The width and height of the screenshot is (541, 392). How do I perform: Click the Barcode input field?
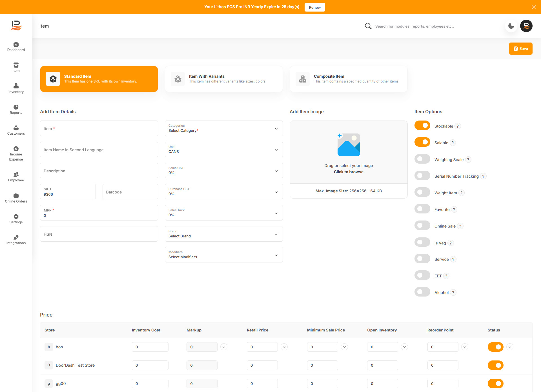(130, 192)
